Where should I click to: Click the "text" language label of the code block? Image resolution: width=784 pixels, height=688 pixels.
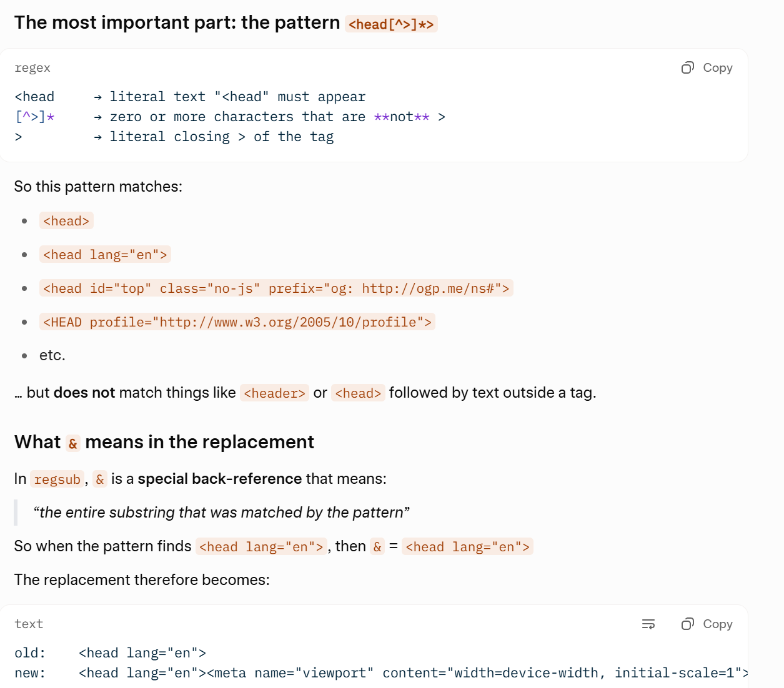point(29,624)
